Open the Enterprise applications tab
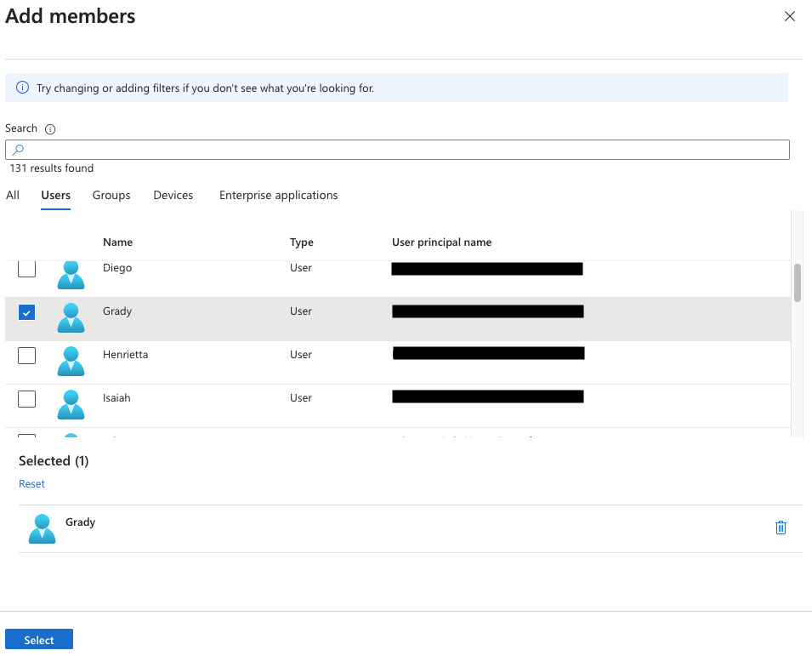The width and height of the screenshot is (812, 656). coord(278,195)
